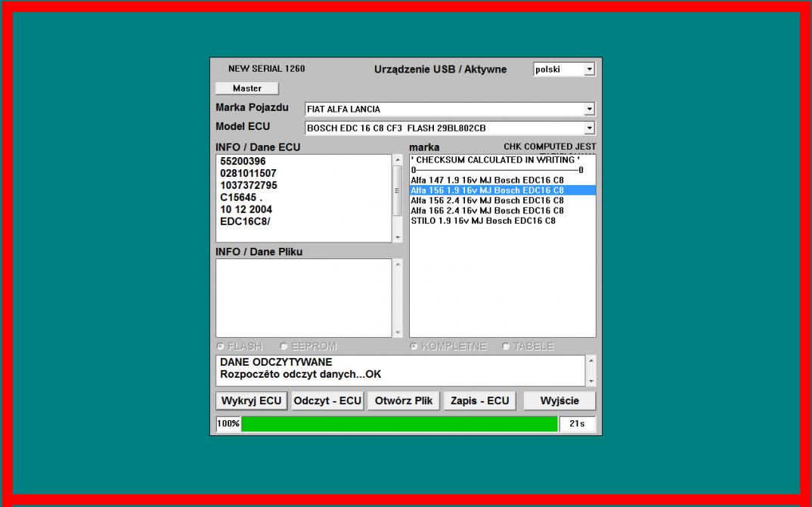This screenshot has width=812, height=507.
Task: Click the NEW SERIAL 1260 label
Action: pos(267,68)
